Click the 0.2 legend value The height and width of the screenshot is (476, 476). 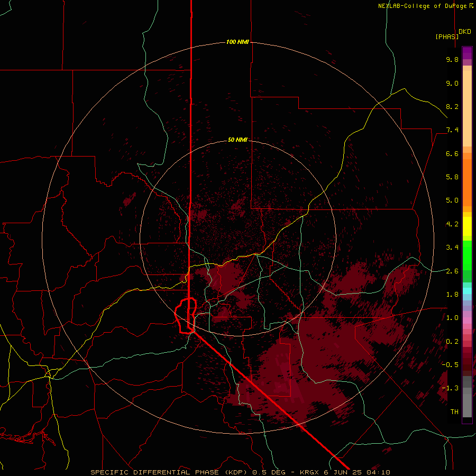(x=452, y=342)
